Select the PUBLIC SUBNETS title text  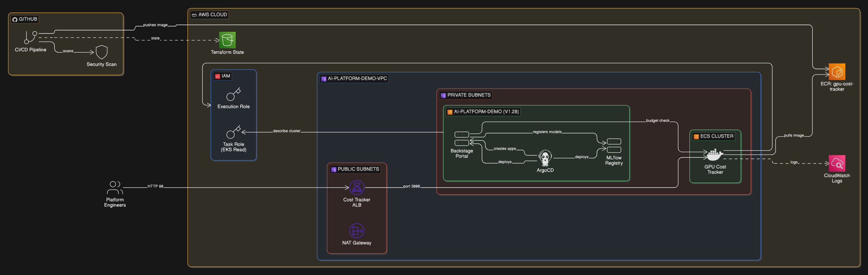click(358, 169)
